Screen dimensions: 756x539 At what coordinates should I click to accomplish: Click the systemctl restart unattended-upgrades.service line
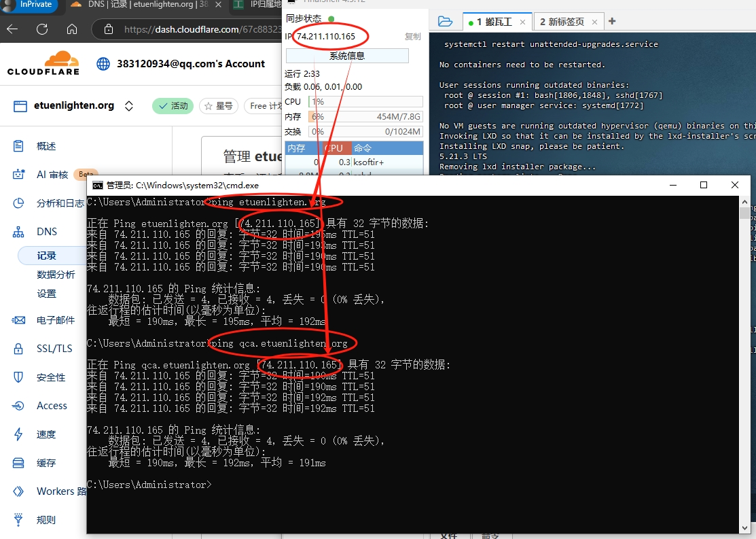pyautogui.click(x=551, y=44)
